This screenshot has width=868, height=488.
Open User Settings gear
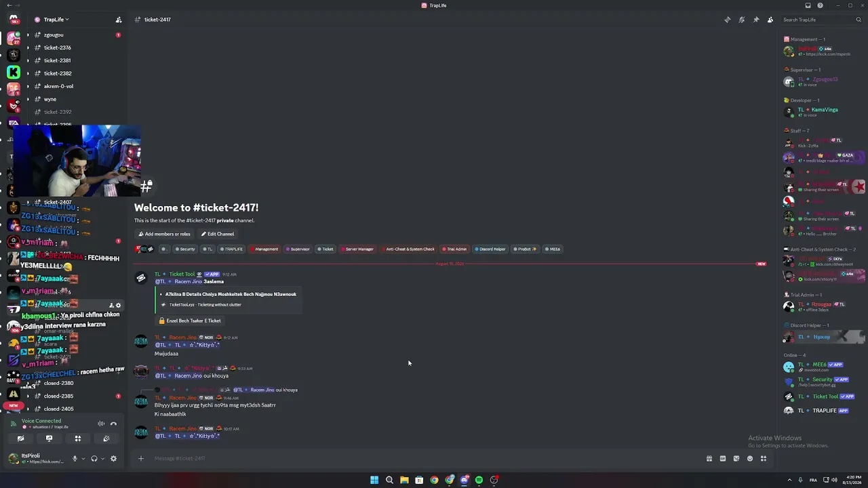[113, 458]
